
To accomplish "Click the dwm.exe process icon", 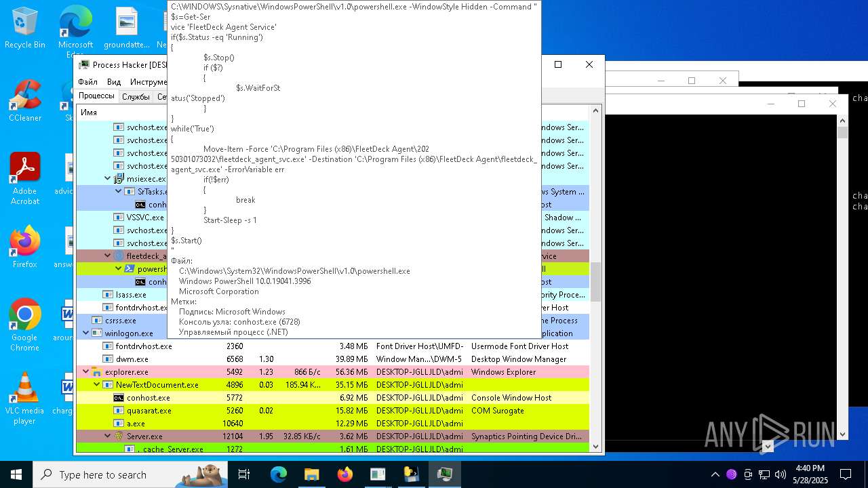I will 108,359.
